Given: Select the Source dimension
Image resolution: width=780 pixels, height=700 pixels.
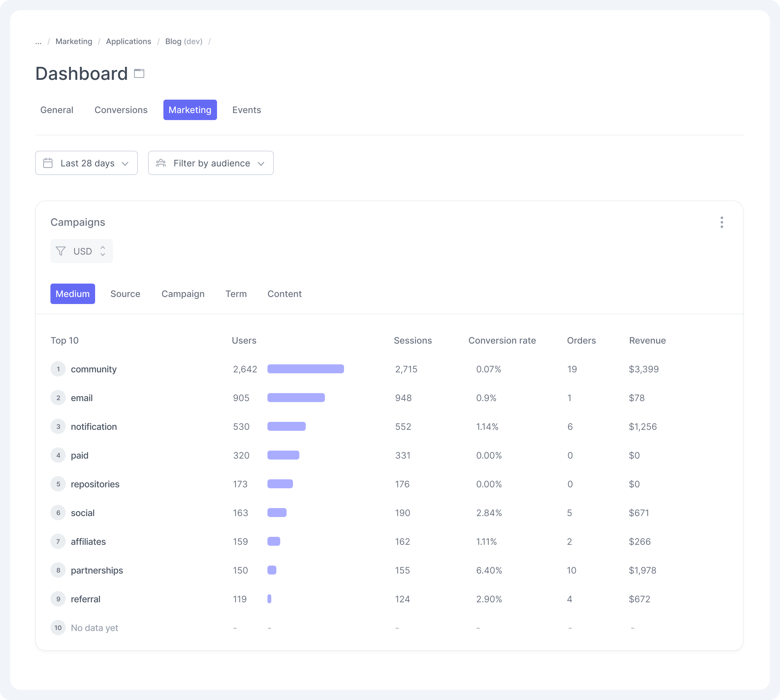Looking at the screenshot, I should tap(125, 293).
